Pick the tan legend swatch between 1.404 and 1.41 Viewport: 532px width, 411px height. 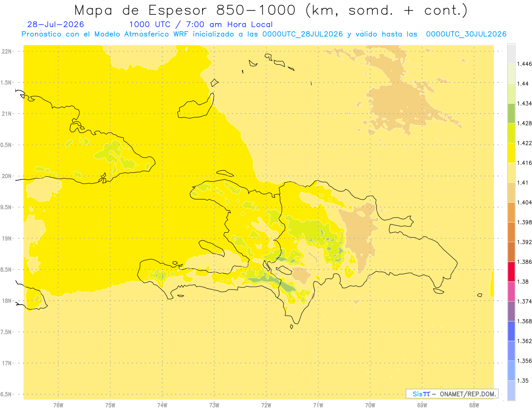511,192
